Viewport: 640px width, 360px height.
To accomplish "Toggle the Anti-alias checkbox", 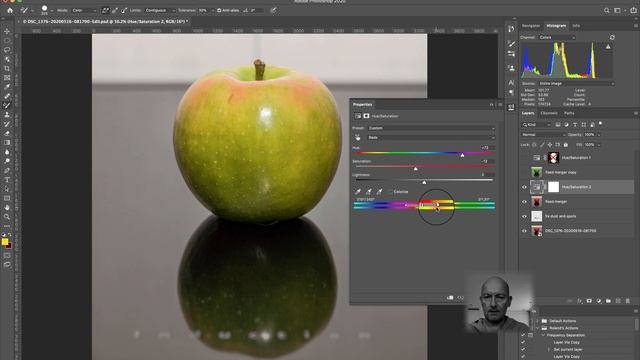I will (x=219, y=10).
